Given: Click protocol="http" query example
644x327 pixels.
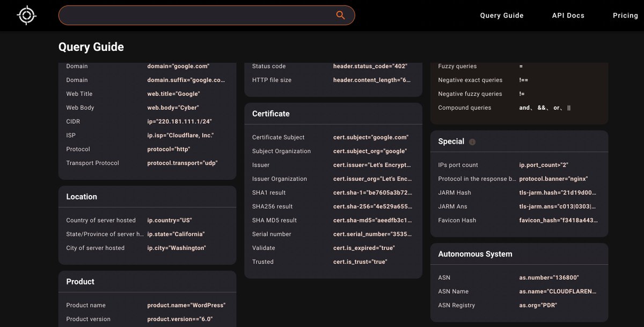Looking at the screenshot, I should tap(169, 150).
